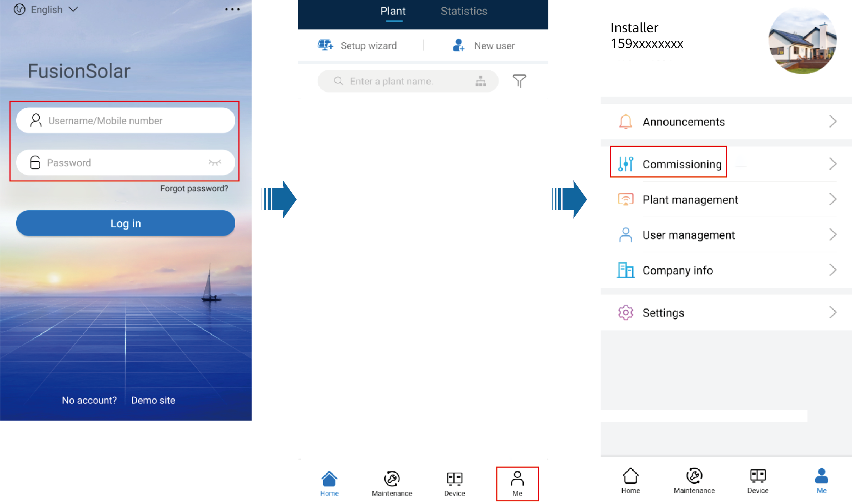
Task: Open the Company info row
Action: 726,270
